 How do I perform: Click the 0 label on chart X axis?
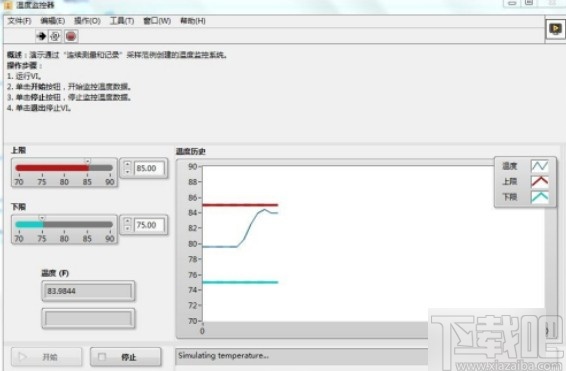(x=202, y=331)
